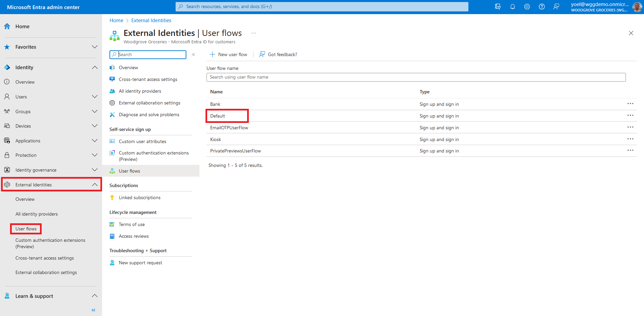
Task: Open more options for Kiosk user flow
Action: (x=630, y=139)
